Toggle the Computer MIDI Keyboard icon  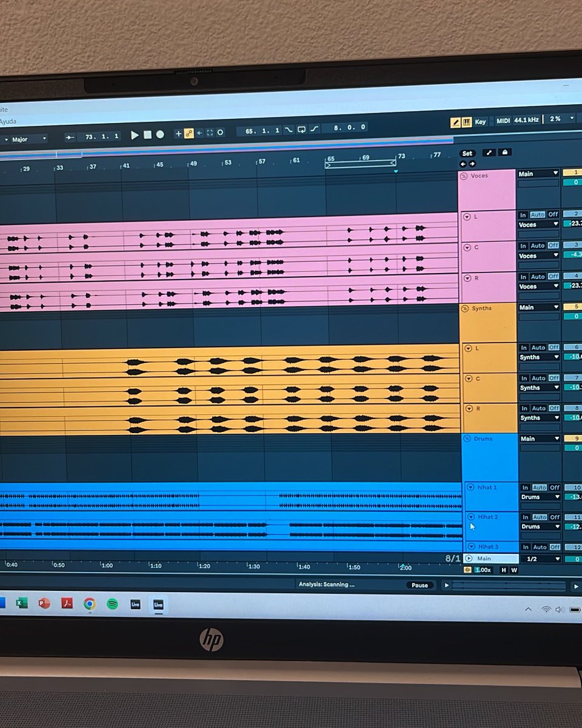coord(467,122)
